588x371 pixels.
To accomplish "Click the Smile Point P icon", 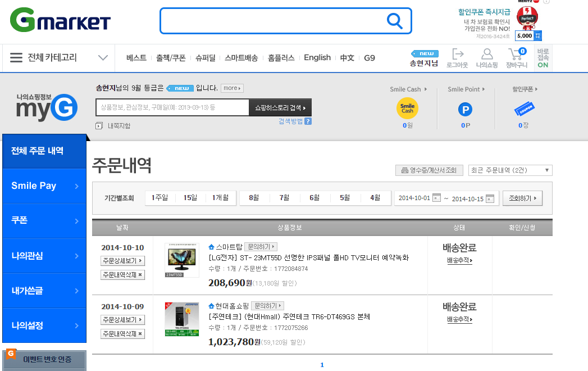I will (465, 109).
